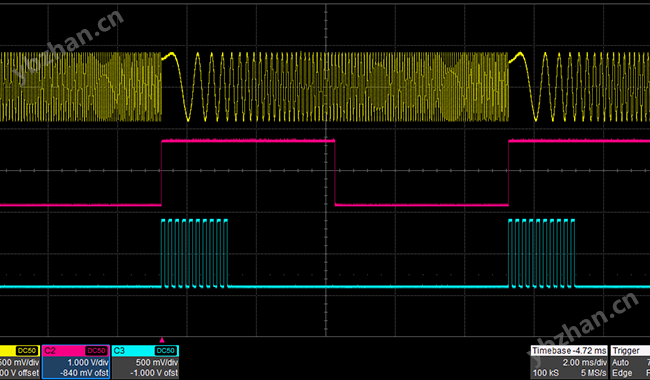Select the C3 -1.000 V offset value
Screen dimensions: 650x380
pos(154,373)
